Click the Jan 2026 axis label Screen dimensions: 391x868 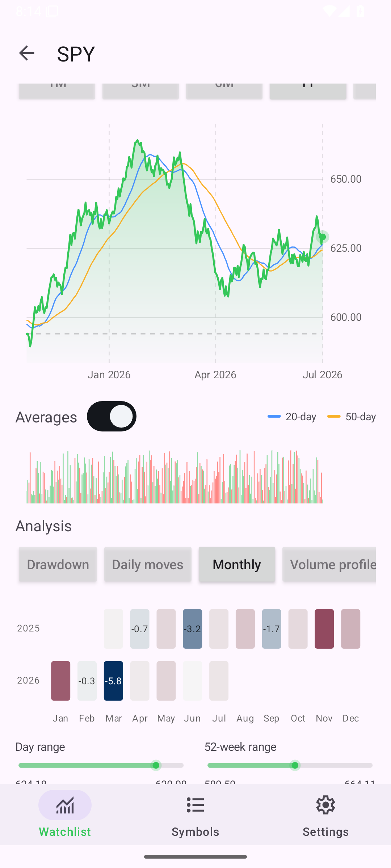(x=109, y=375)
